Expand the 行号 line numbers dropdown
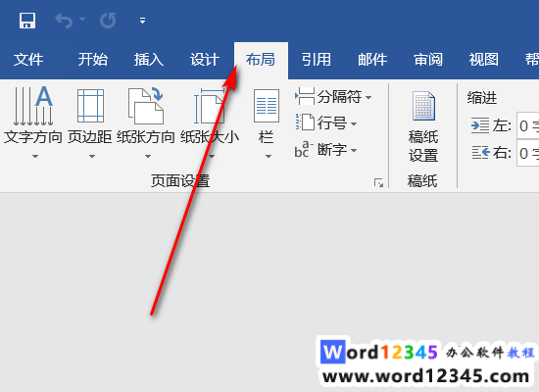The height and width of the screenshot is (392, 539). point(326,122)
